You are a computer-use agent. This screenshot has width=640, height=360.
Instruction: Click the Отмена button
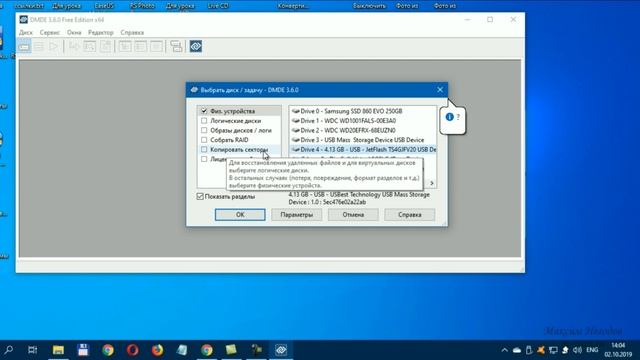[x=353, y=215]
